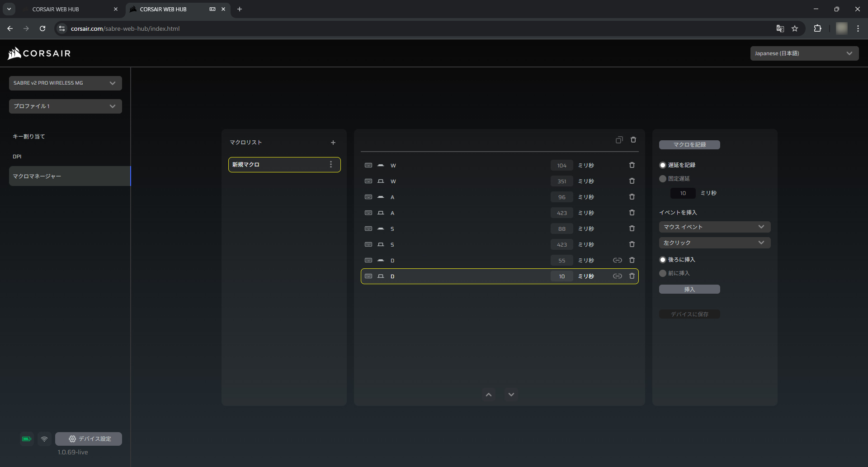The width and height of the screenshot is (868, 467).
Task: Select the 固定遅延 radio option
Action: tap(663, 179)
